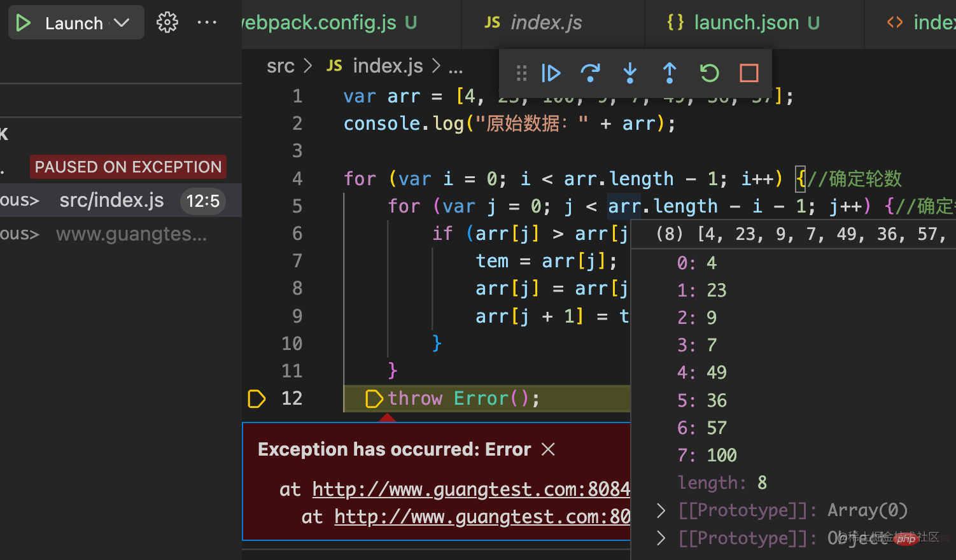The width and height of the screenshot is (956, 560).
Task: Step out using the up arrow icon
Action: click(670, 73)
